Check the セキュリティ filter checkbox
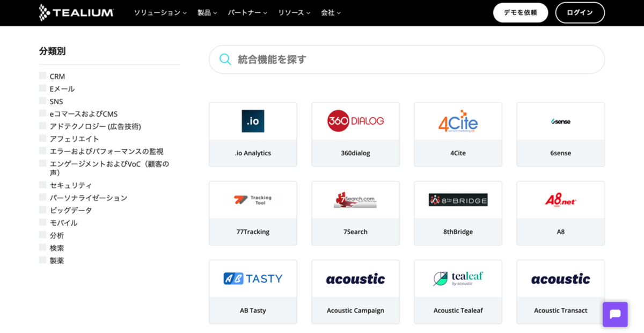 tap(42, 185)
